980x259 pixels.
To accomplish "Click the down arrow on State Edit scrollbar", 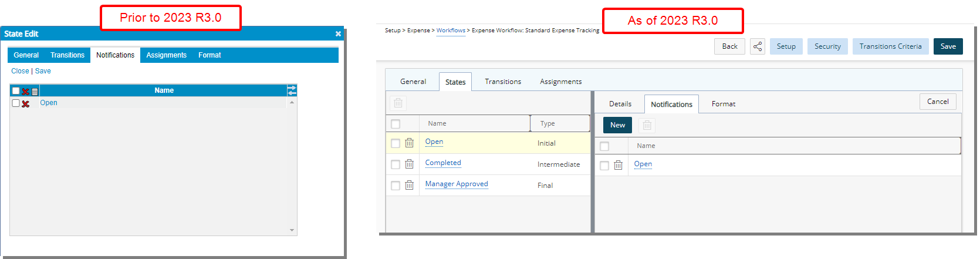I will 292,230.
